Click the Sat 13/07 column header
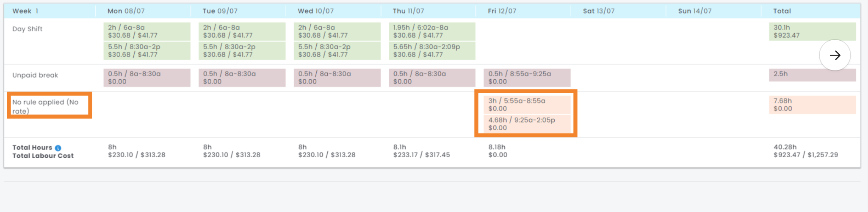The image size is (868, 212). tap(598, 11)
